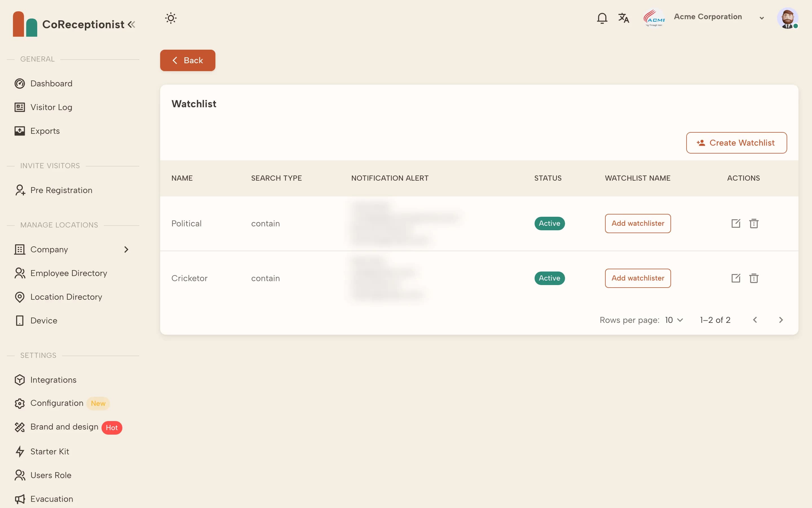Click the Acme company logo
Viewport: 812px width, 508px height.
(x=654, y=18)
